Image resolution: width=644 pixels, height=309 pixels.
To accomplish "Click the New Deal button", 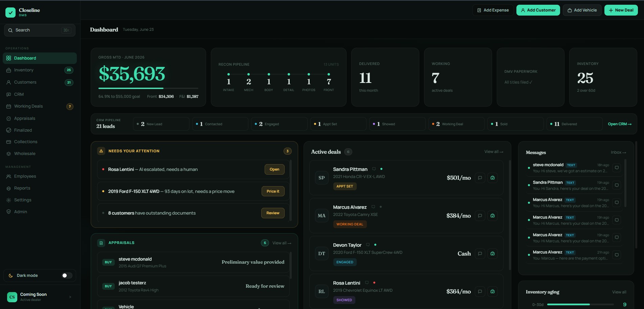I will [621, 10].
